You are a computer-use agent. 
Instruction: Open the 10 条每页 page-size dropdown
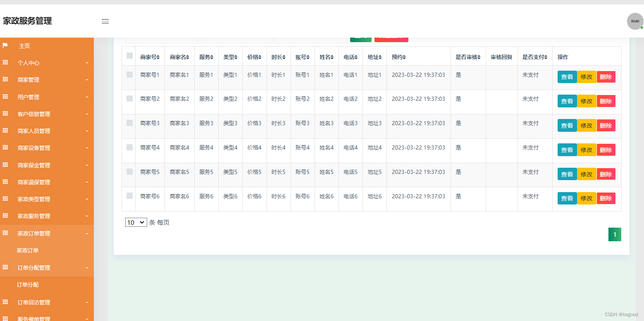pos(136,222)
